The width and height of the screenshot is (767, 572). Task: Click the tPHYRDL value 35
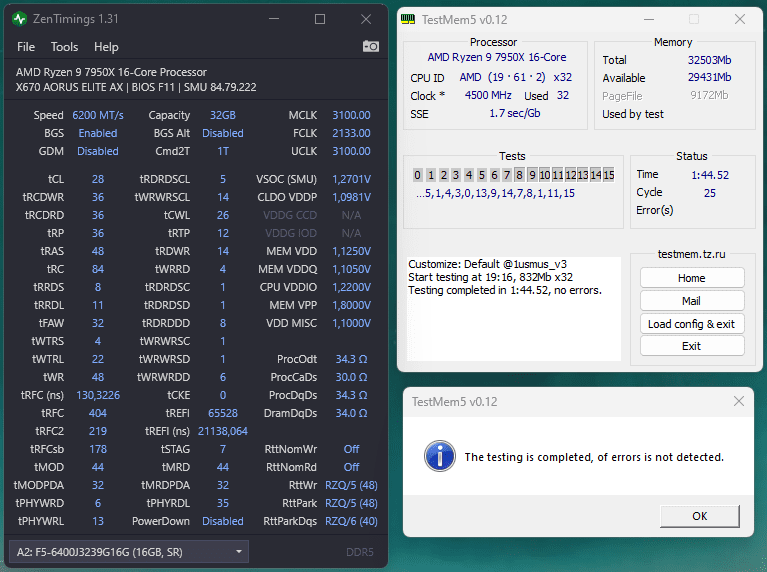click(x=223, y=503)
